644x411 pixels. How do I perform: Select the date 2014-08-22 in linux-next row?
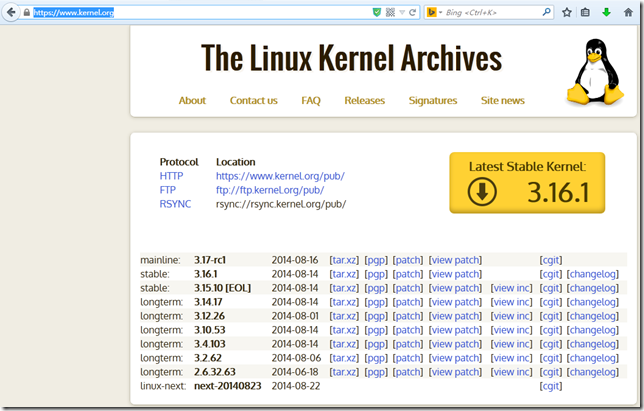coord(296,386)
